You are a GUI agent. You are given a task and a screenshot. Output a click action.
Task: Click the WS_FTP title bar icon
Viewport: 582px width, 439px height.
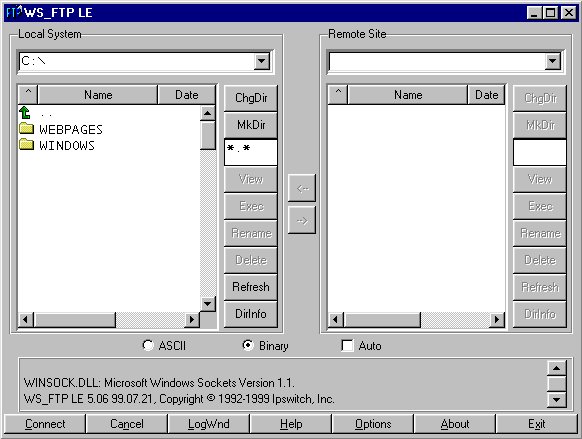coord(14,12)
